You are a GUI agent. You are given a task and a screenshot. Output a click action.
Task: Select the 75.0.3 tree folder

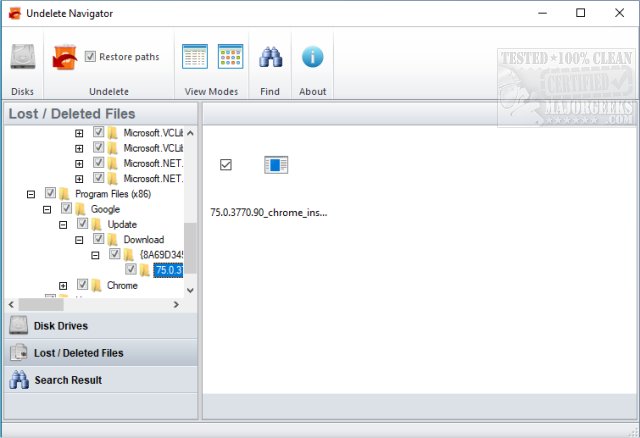coord(168,270)
